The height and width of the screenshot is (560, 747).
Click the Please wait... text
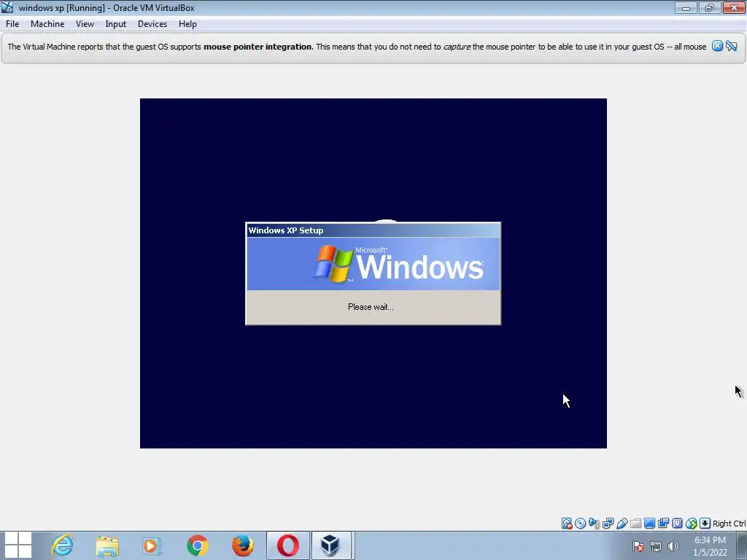click(x=371, y=307)
